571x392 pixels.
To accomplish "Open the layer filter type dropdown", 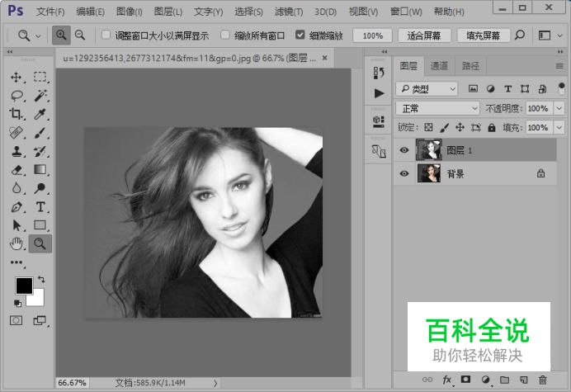I will click(x=427, y=88).
